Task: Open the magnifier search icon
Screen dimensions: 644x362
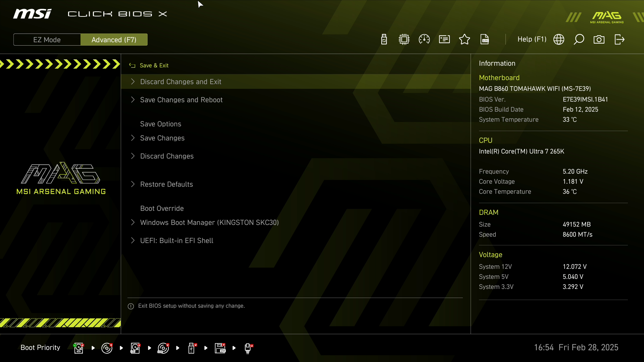Action: coord(579,40)
